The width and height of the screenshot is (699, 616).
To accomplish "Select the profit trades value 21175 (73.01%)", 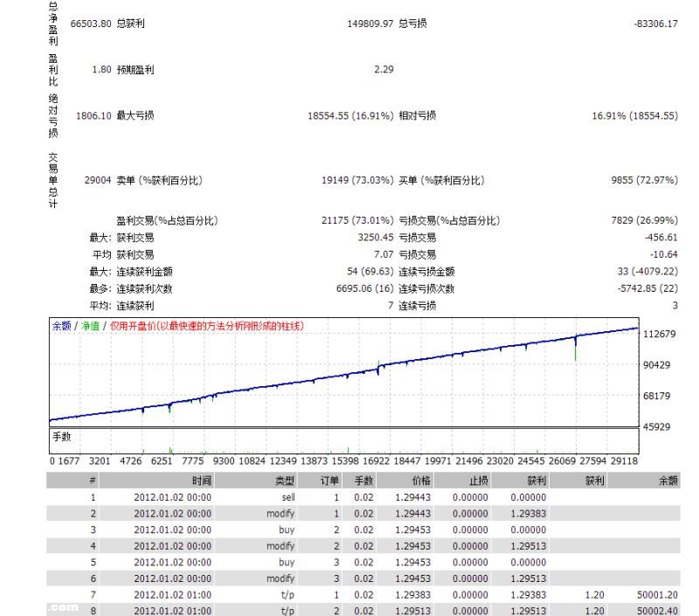I will pyautogui.click(x=357, y=221).
